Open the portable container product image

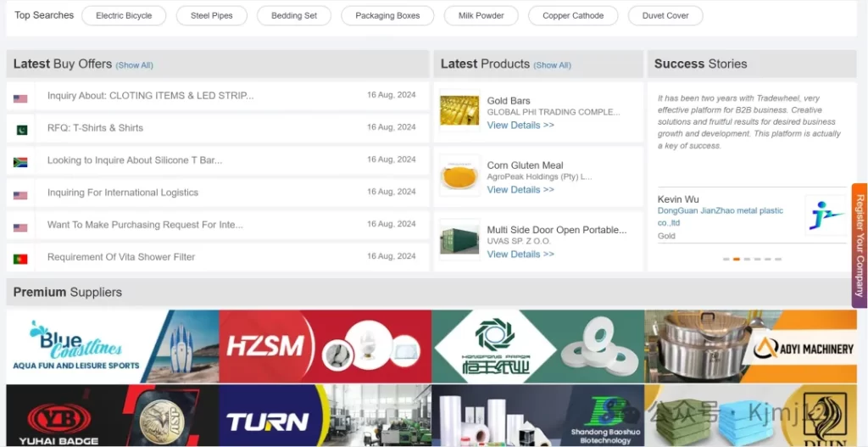tap(459, 239)
